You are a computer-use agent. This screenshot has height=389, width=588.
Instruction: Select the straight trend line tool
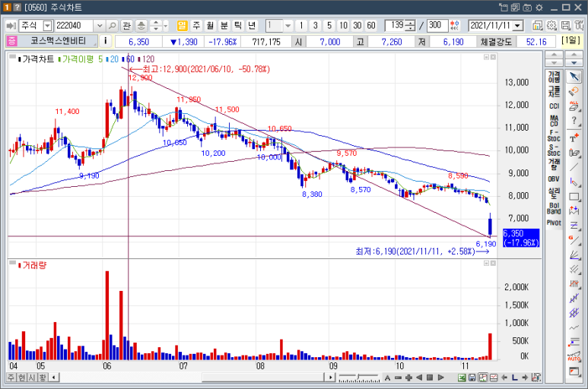574,167
